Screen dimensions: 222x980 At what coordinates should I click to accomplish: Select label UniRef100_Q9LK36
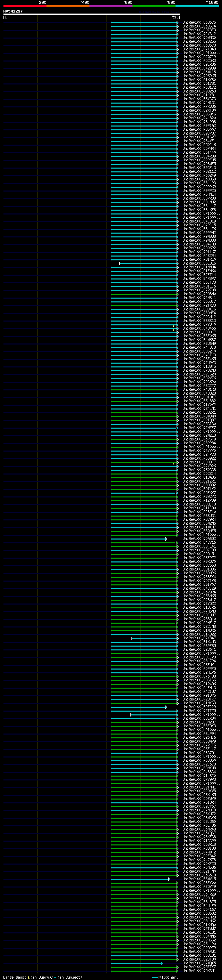[x=199, y=64]
